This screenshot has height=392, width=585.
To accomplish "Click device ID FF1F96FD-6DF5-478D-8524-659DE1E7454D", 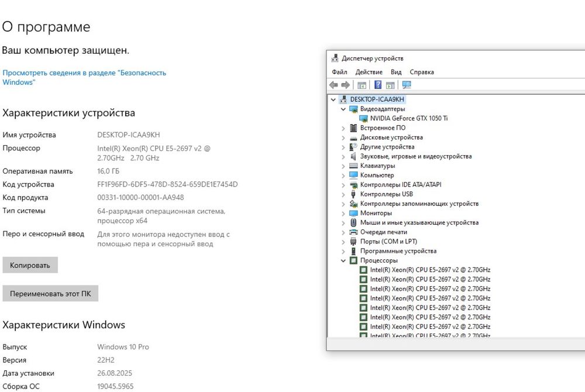I will click(167, 184).
